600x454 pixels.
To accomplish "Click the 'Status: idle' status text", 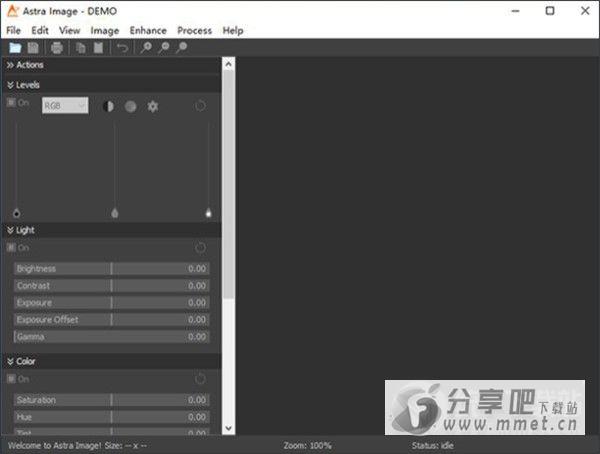I will tap(432, 446).
